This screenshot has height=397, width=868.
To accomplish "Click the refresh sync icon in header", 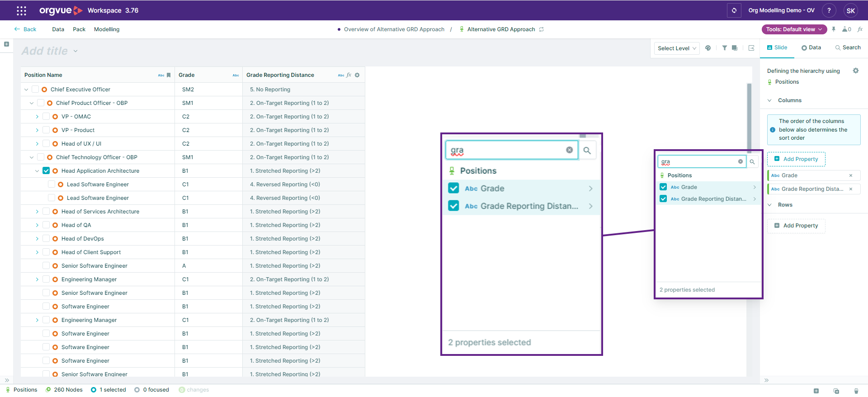I will tap(734, 10).
